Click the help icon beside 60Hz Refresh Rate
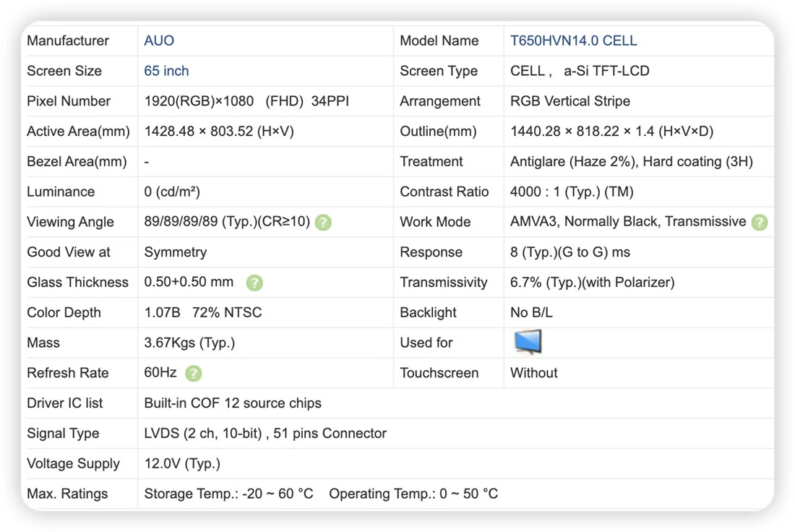This screenshot has width=795, height=532. point(194,373)
